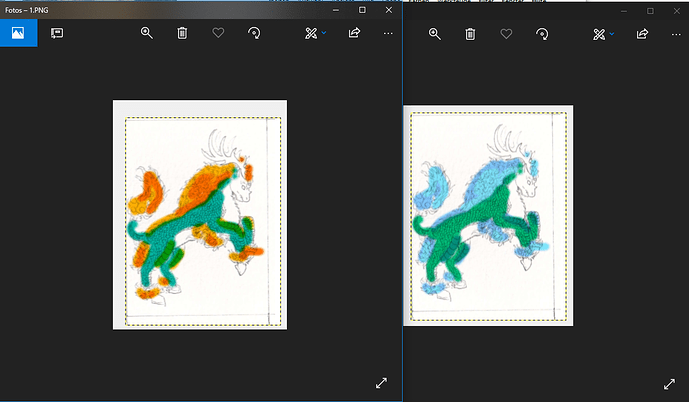Select the blue photo view tab
Image resolution: width=689 pixels, height=402 pixels.
(18, 33)
